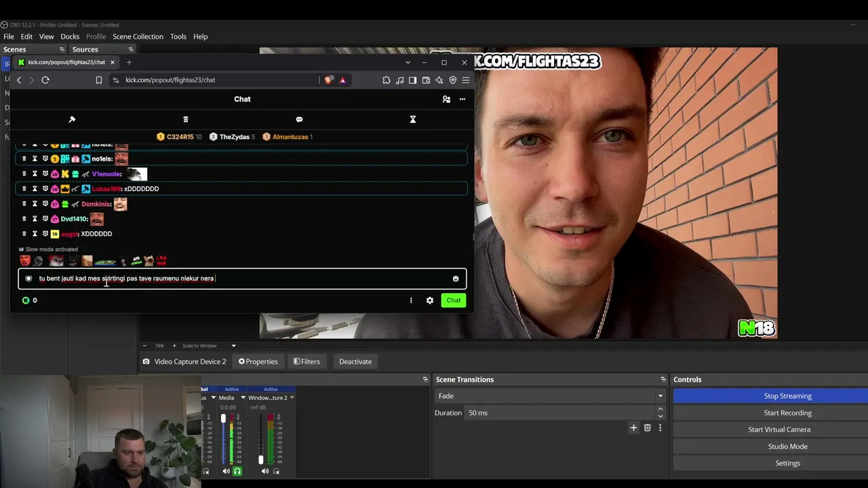
Task: Open the chat header three-dots menu
Action: [462, 99]
